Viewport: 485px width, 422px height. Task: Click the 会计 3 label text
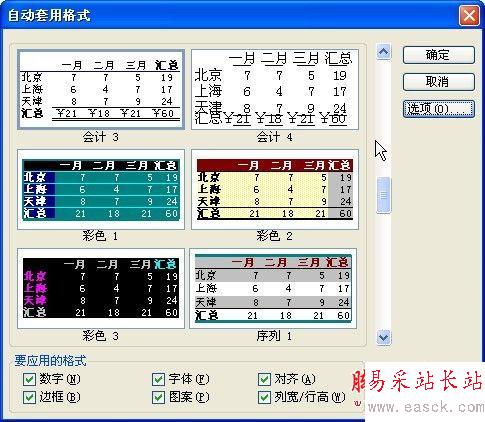[101, 137]
